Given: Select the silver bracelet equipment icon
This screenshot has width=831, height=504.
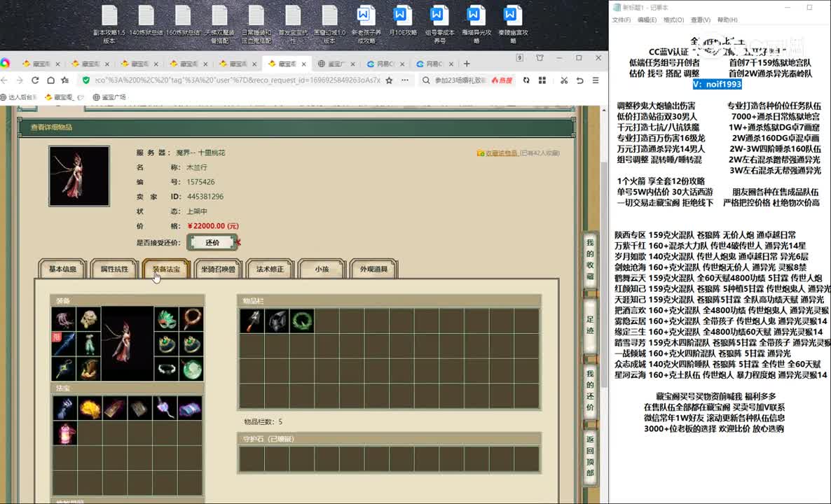Looking at the screenshot, I should [x=167, y=368].
